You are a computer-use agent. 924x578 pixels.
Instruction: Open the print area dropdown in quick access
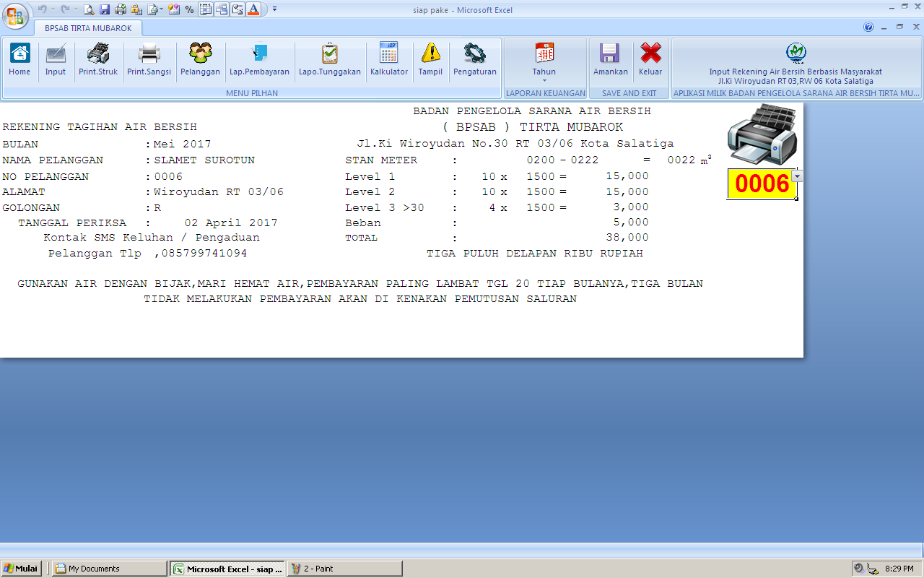pos(162,9)
